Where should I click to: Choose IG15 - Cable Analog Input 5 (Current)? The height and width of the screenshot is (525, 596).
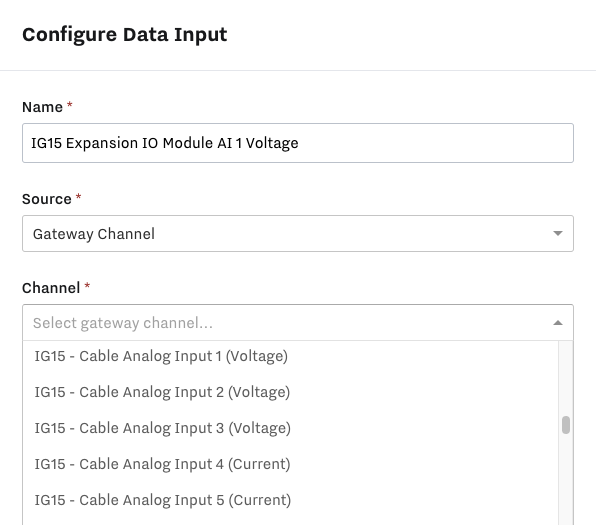pyautogui.click(x=291, y=500)
